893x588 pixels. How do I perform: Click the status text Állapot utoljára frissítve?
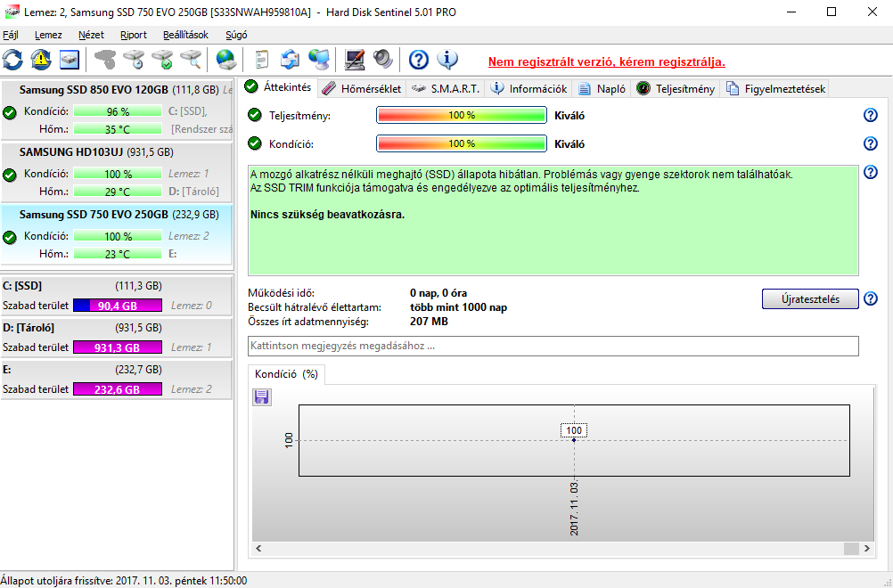click(x=124, y=581)
